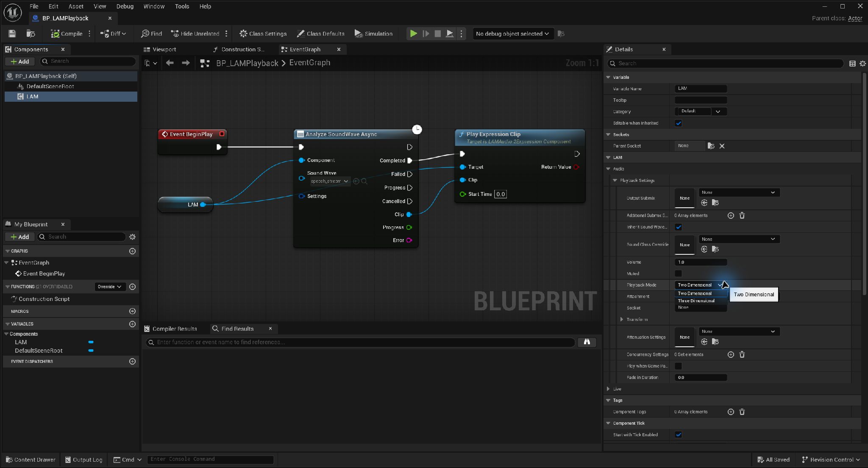Click the frame skip button beside Play
The width and height of the screenshot is (868, 468).
(x=426, y=33)
